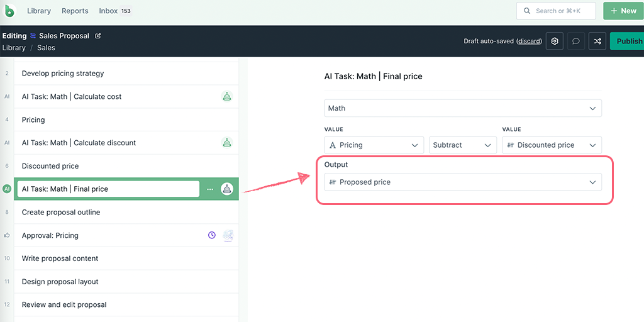Click the shuffle automations icon
The image size is (644, 322).
click(x=597, y=41)
